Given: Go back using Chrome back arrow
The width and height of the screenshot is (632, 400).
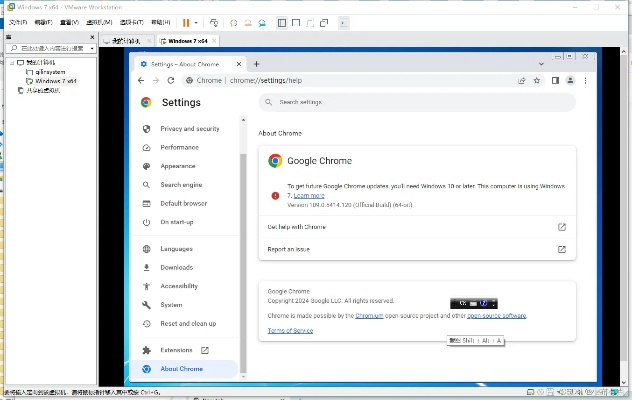Looking at the screenshot, I should tap(142, 80).
